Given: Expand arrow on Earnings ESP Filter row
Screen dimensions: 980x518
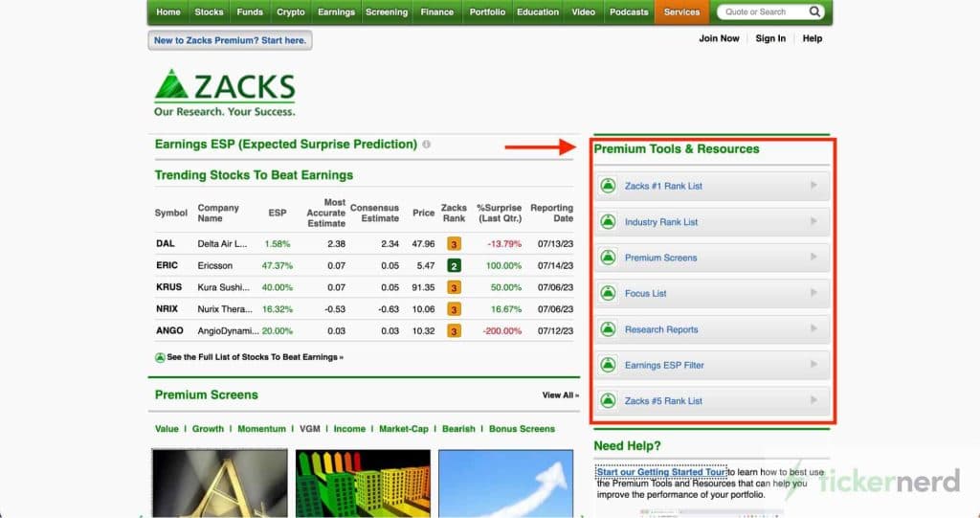Looking at the screenshot, I should 813,364.
